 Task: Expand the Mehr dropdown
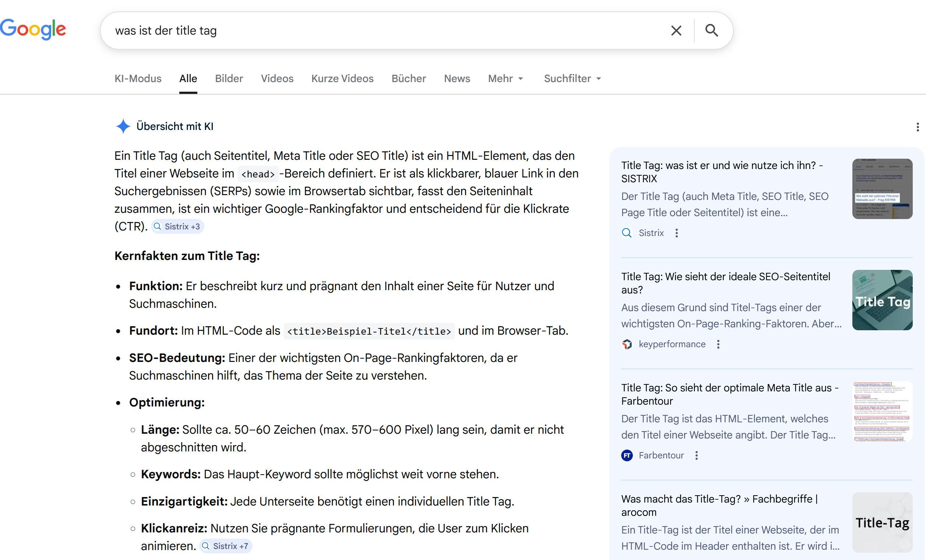click(506, 78)
